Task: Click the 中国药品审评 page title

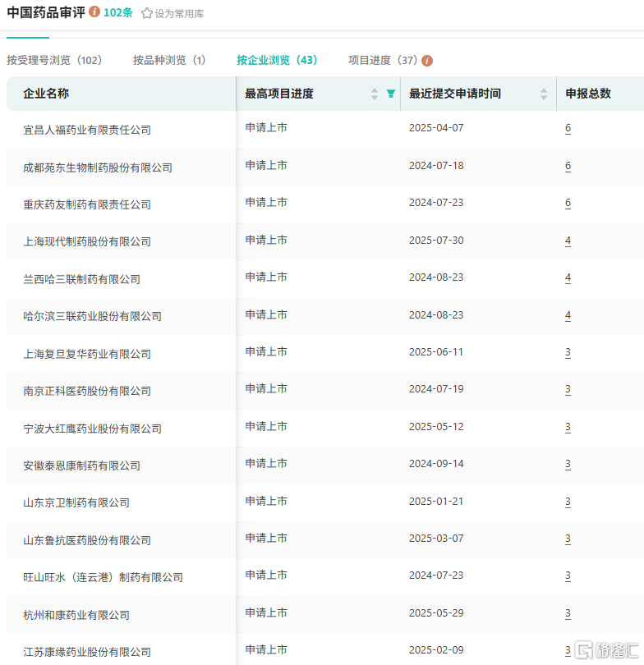Action: [46, 12]
